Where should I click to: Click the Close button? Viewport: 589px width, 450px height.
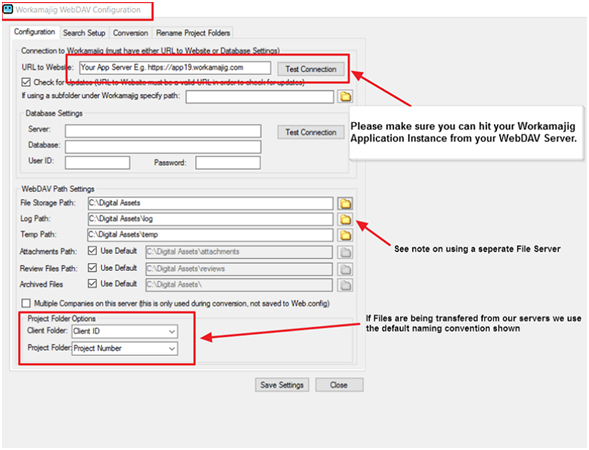pos(339,385)
